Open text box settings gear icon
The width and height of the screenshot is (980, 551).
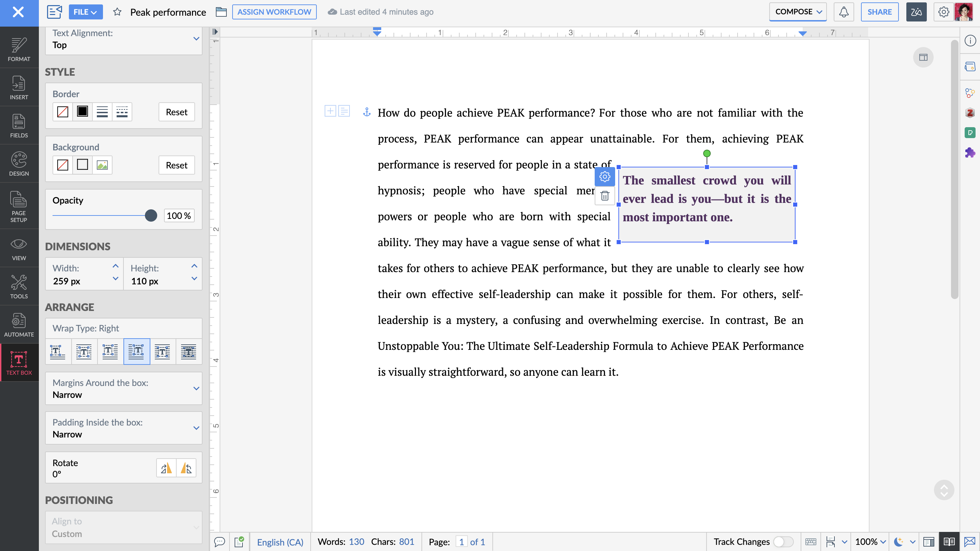[605, 177]
